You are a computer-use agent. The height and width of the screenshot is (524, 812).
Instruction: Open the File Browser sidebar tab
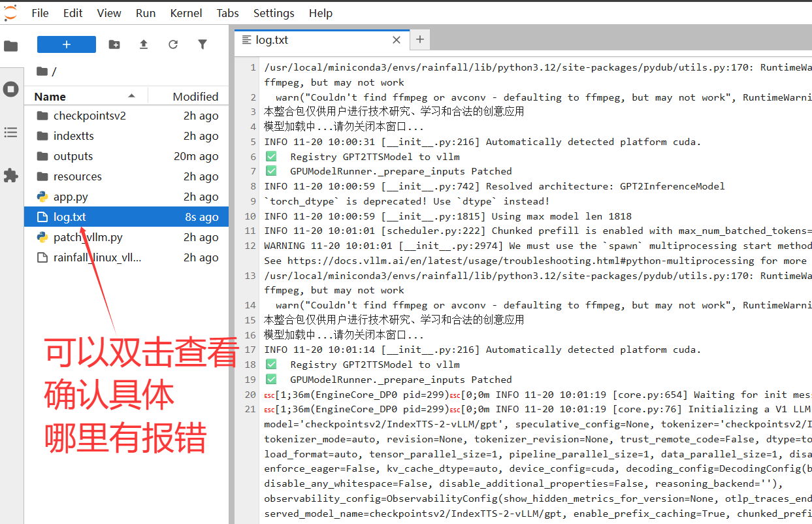[x=11, y=46]
